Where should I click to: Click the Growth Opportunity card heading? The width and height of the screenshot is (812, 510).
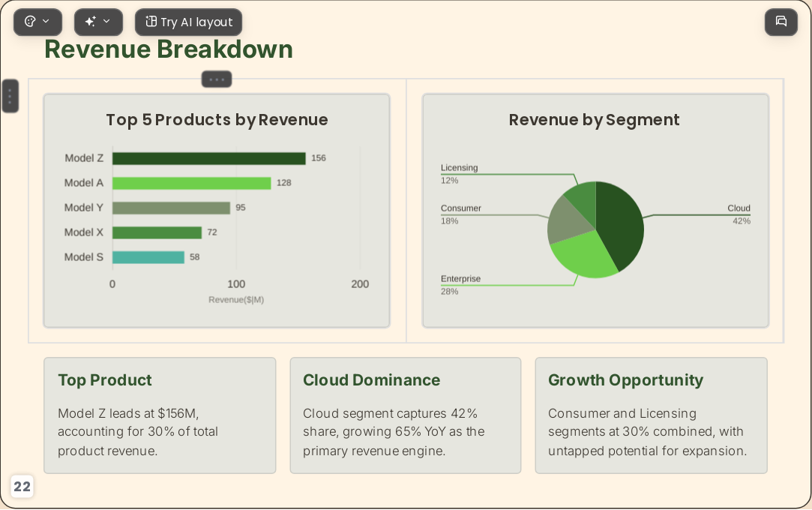pos(625,380)
